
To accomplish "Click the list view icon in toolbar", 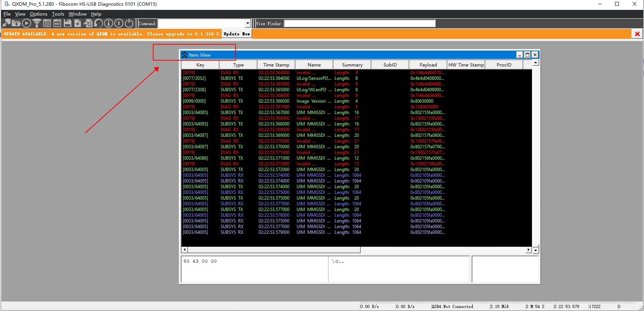I will pyautogui.click(x=47, y=24).
